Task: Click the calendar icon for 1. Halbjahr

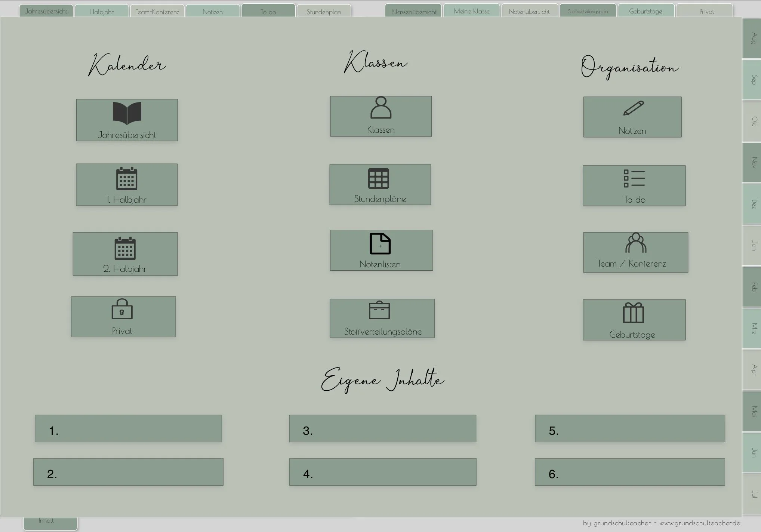Action: click(x=127, y=178)
